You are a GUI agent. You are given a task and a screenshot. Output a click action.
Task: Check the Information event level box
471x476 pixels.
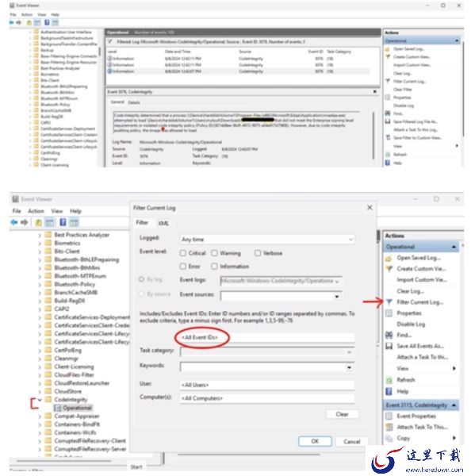pyautogui.click(x=215, y=267)
